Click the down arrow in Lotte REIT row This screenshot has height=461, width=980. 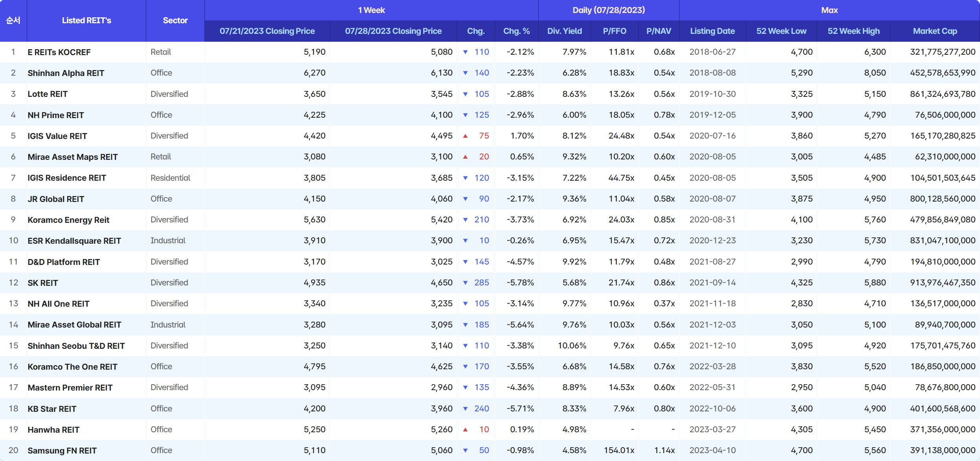[465, 94]
